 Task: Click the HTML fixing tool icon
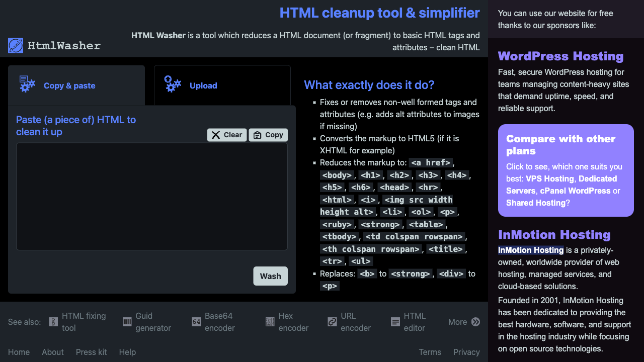point(53,322)
